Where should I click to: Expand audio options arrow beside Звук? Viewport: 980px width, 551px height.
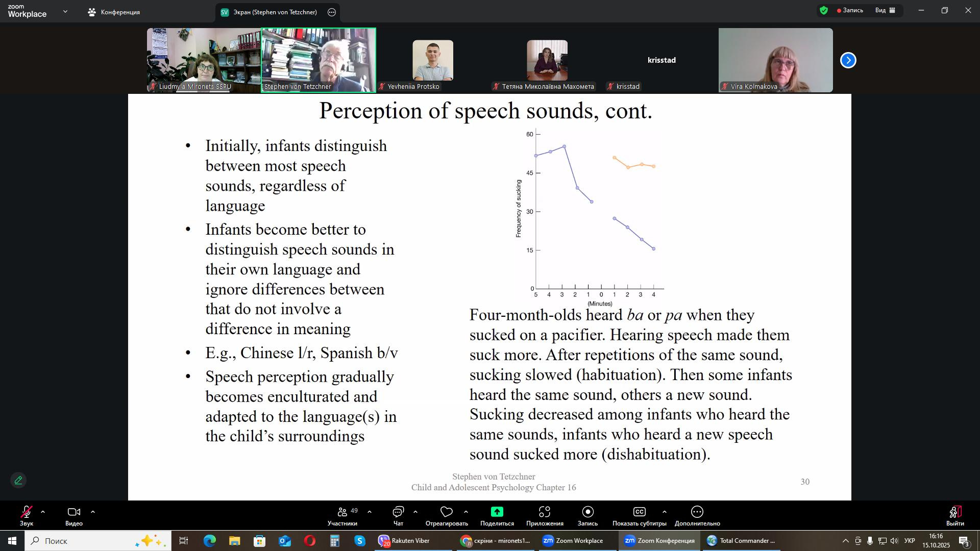[43, 512]
